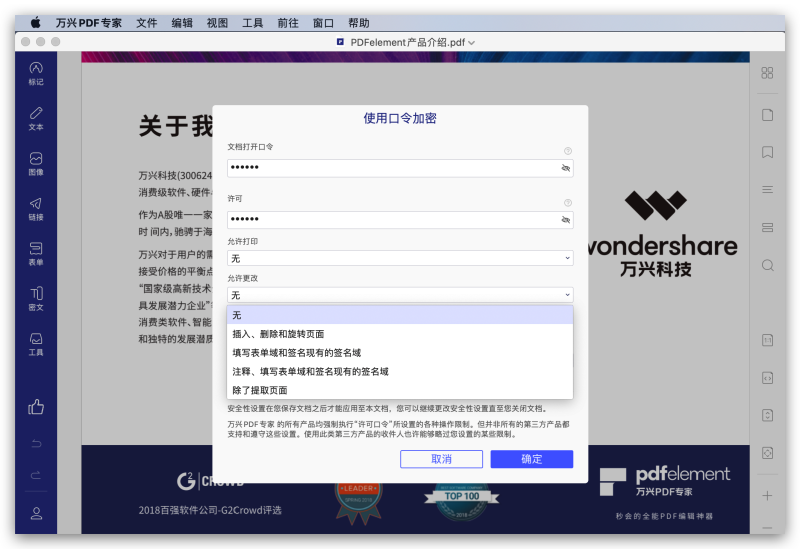
Task: Click the single page icon in right sidebar
Action: (767, 115)
